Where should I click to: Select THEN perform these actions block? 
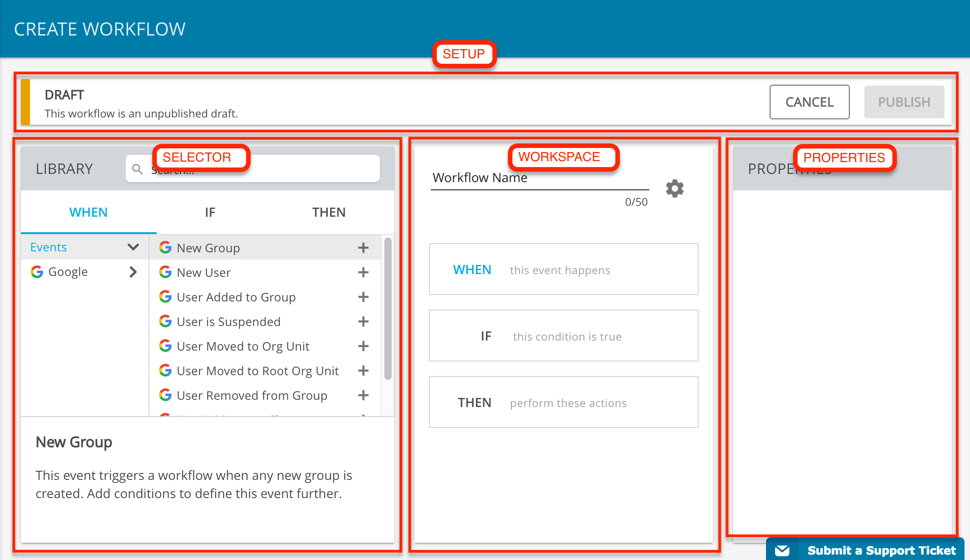(563, 402)
